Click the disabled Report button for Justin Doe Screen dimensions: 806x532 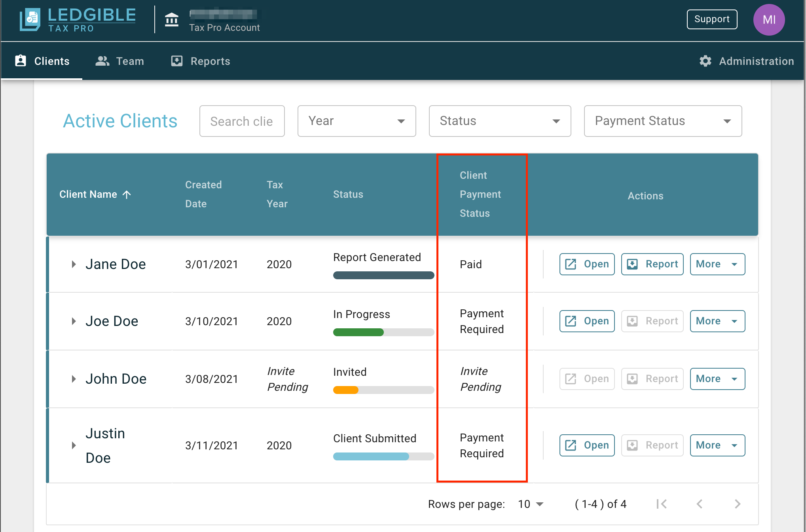pyautogui.click(x=652, y=445)
